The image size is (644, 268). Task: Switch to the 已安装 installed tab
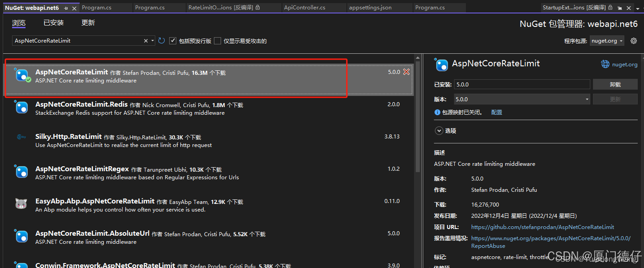[x=54, y=23]
